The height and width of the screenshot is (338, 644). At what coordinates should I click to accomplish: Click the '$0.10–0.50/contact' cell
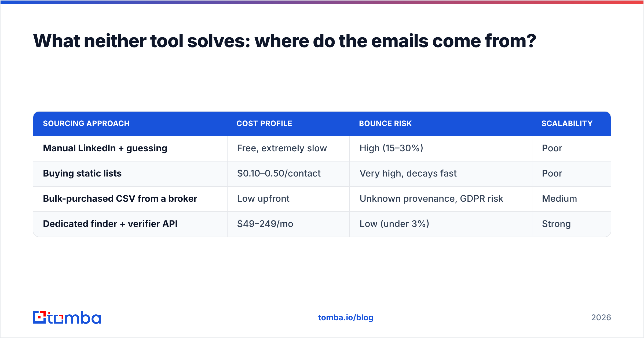pos(288,174)
